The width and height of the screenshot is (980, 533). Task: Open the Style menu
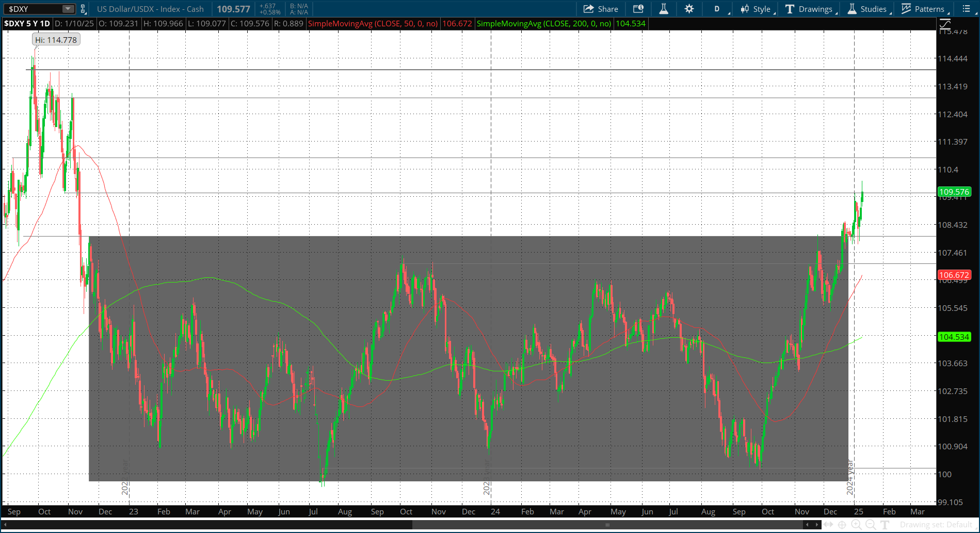(757, 9)
